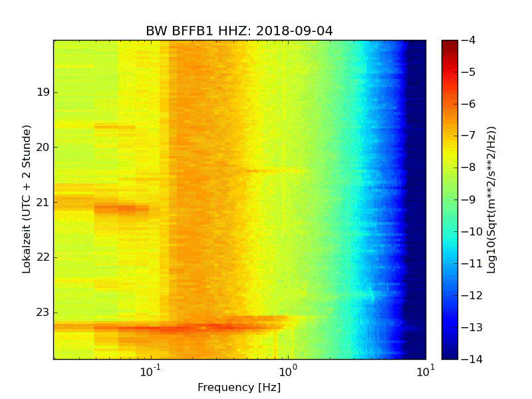Click the colorbar tick label −4
Screen dimensions: 532x399
[468, 40]
